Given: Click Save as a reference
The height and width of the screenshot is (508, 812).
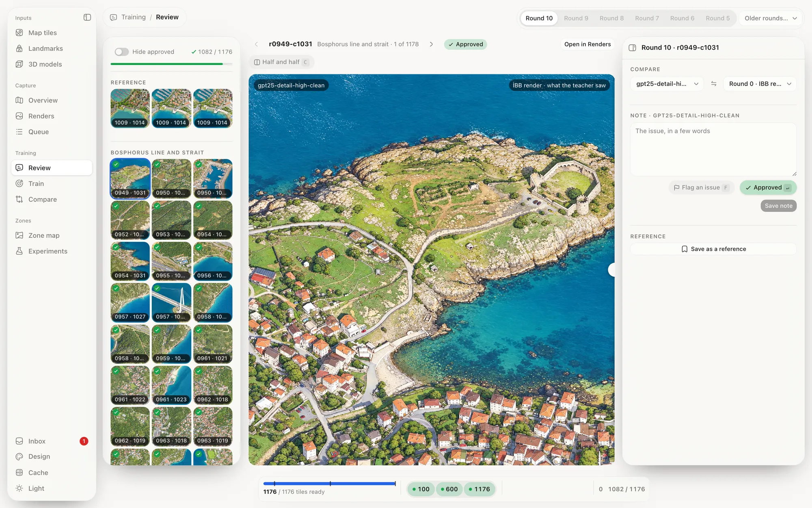Looking at the screenshot, I should (713, 249).
